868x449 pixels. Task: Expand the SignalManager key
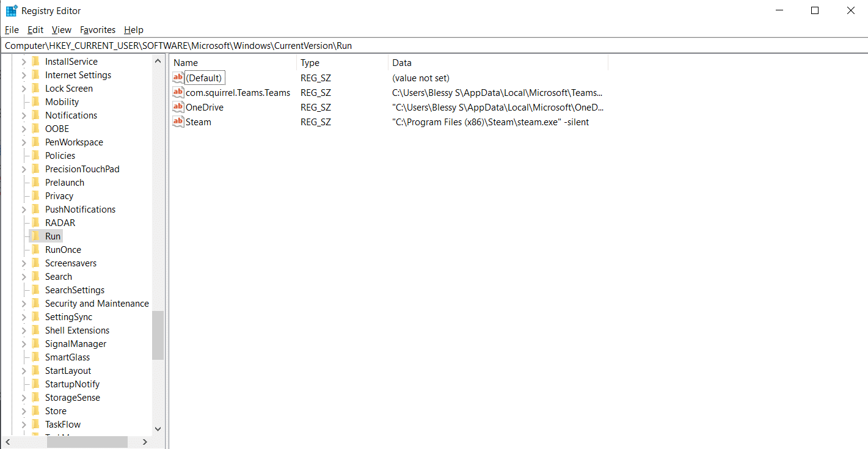click(x=24, y=344)
